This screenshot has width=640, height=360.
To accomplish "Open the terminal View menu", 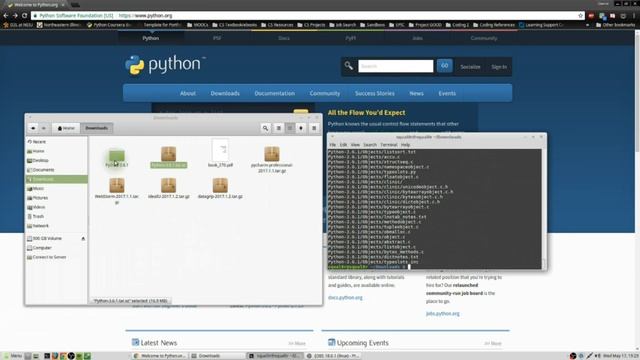I will (355, 145).
